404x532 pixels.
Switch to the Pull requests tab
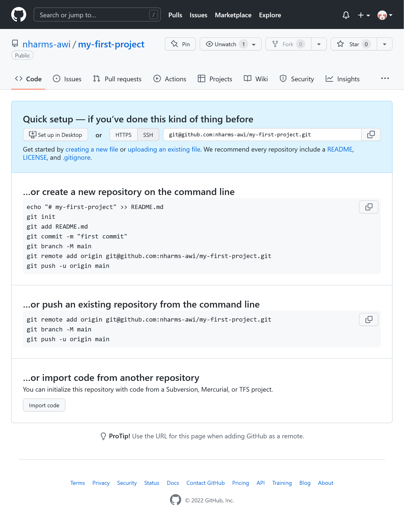117,79
